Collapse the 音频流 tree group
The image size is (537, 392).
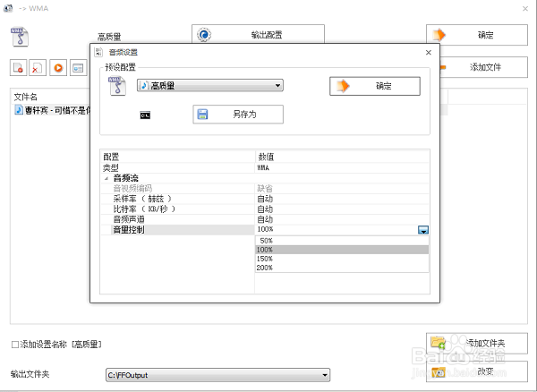click(x=107, y=178)
